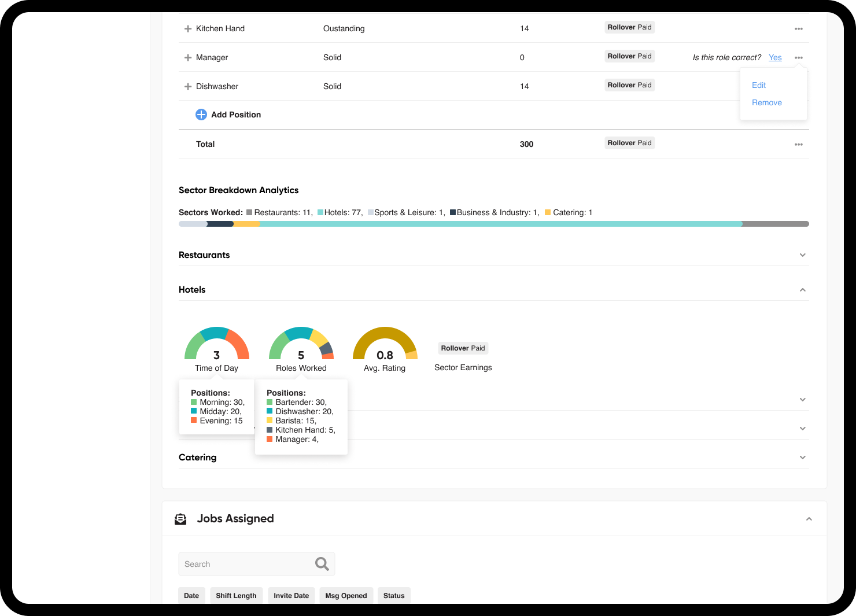Collapse the Hotels section chevron
Image resolution: width=856 pixels, height=616 pixels.
coord(803,290)
